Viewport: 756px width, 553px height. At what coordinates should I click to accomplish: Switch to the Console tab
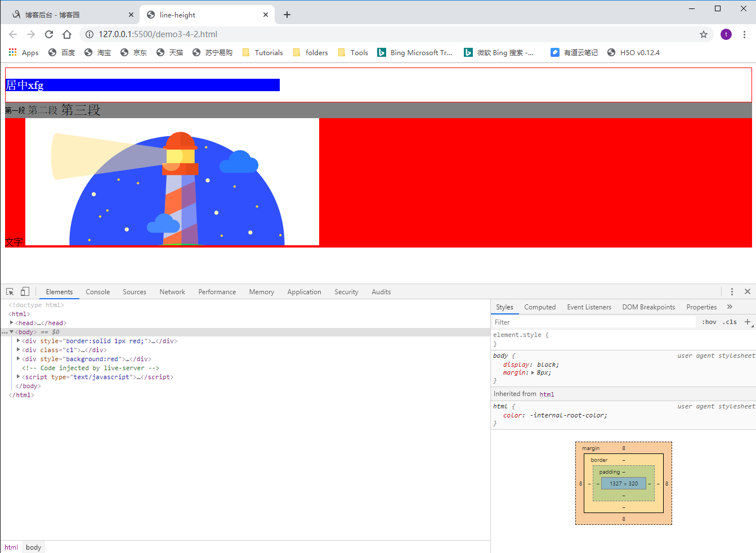[98, 292]
